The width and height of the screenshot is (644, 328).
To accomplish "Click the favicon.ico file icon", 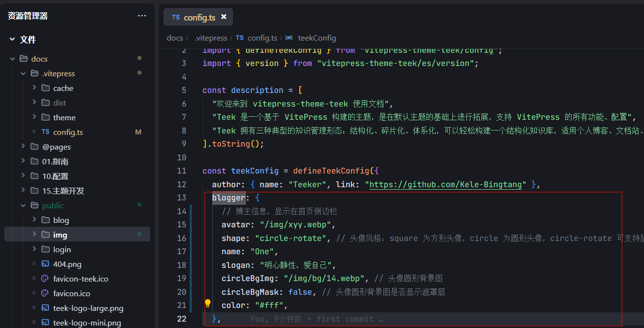I will 45,293.
